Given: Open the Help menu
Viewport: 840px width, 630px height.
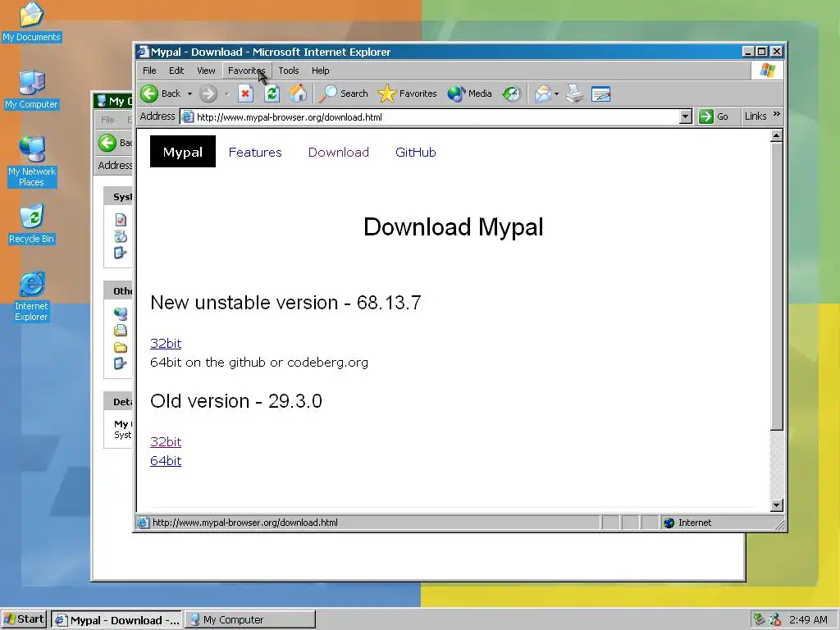Looking at the screenshot, I should tap(321, 71).
